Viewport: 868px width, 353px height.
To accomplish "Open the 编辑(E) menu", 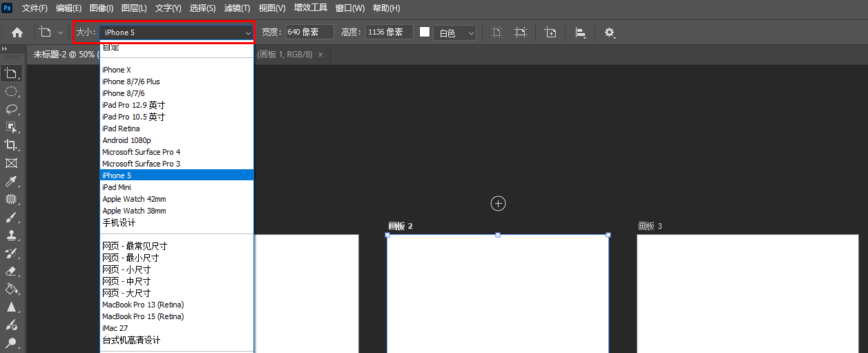I will click(x=68, y=8).
